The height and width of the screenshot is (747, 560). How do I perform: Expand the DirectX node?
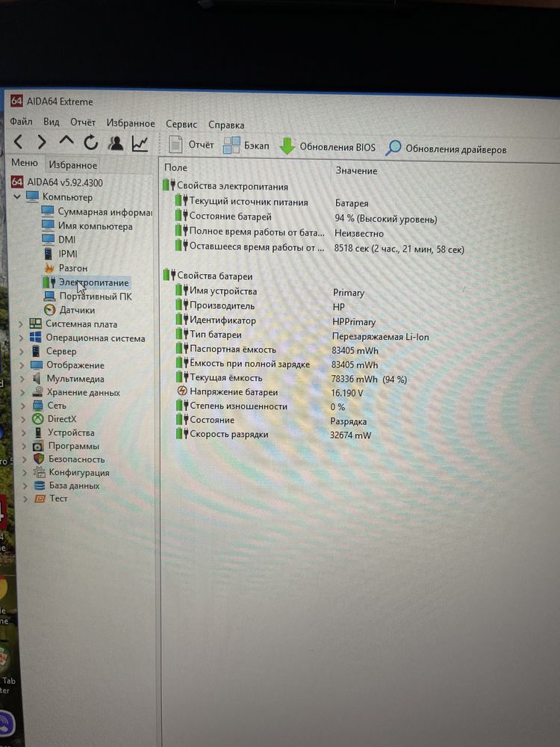(x=24, y=420)
